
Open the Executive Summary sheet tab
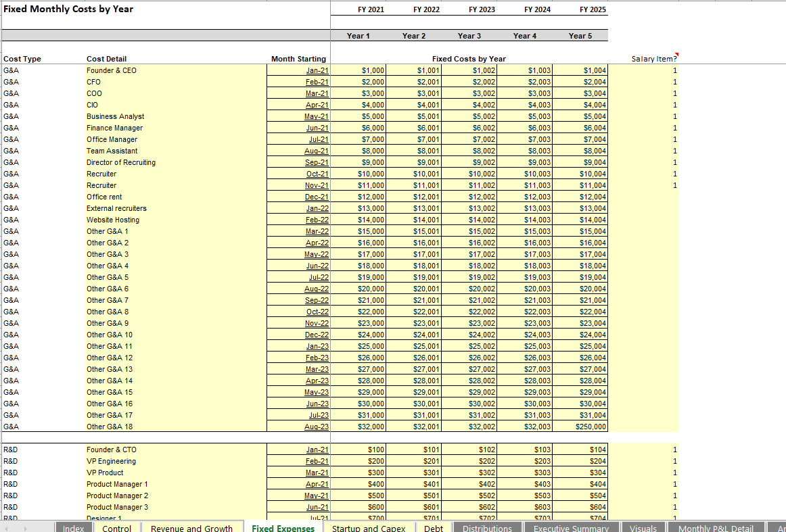571,528
